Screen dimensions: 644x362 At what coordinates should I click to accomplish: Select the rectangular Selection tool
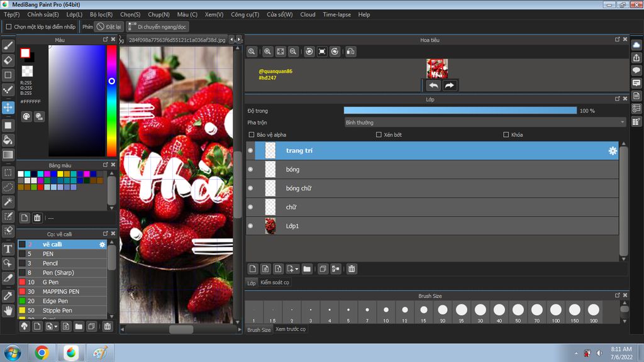tap(8, 173)
